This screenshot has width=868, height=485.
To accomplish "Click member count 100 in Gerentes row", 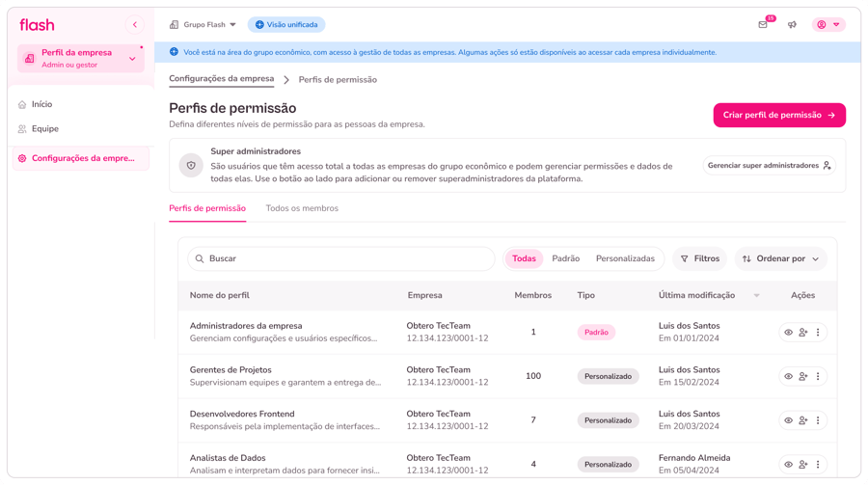I will pyautogui.click(x=533, y=376).
